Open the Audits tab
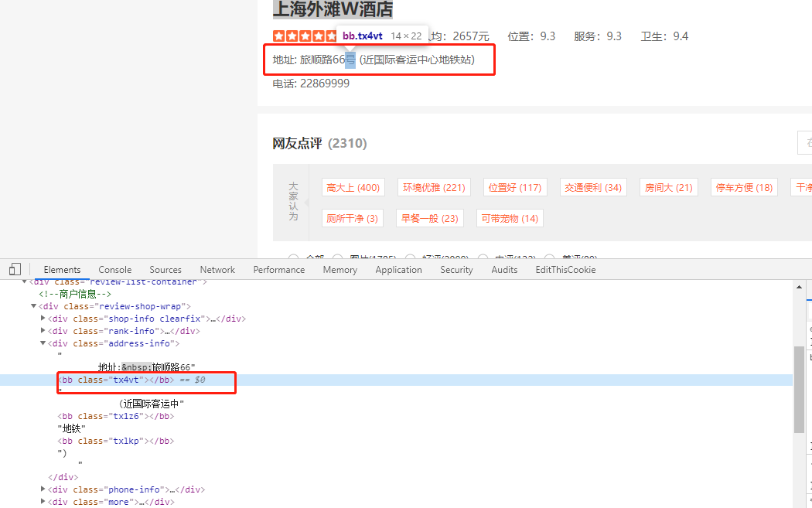Image resolution: width=812 pixels, height=508 pixels. click(504, 270)
